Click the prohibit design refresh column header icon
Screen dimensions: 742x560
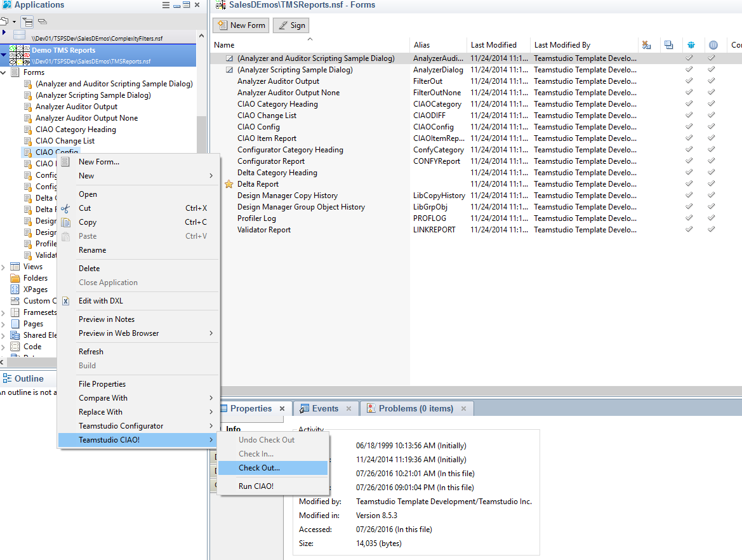pos(646,45)
